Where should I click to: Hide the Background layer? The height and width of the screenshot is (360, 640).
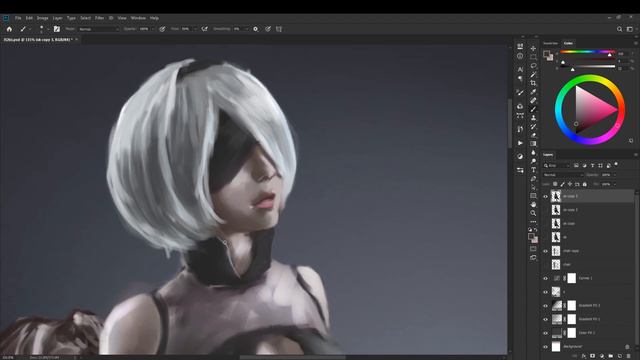[545, 347]
